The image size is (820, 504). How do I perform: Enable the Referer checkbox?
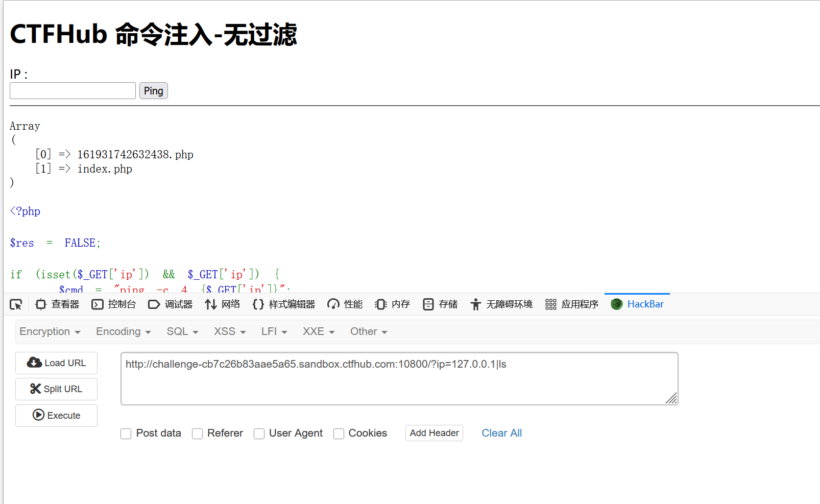198,434
